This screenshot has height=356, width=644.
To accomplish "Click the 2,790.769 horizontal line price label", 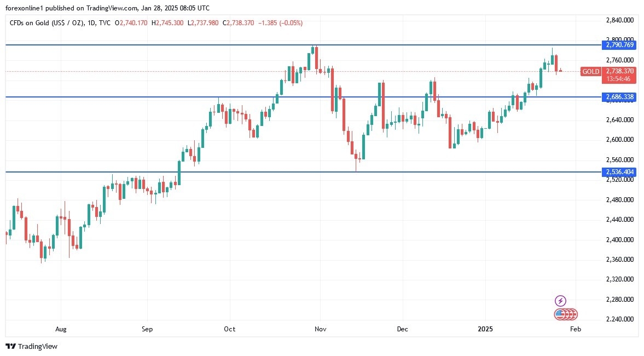I will coord(619,45).
